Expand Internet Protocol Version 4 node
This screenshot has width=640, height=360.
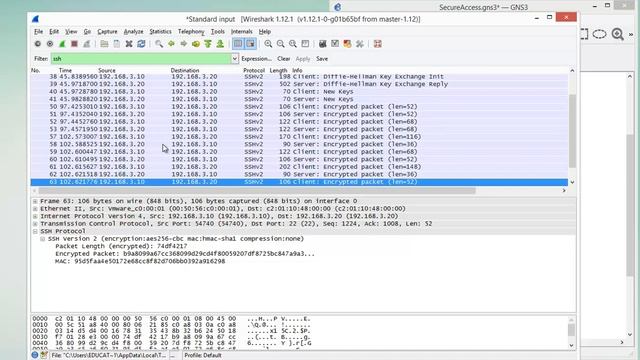click(x=35, y=216)
